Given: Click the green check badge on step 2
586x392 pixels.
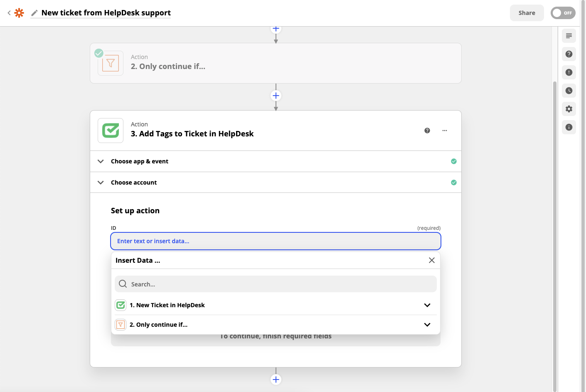Looking at the screenshot, I should click(99, 53).
